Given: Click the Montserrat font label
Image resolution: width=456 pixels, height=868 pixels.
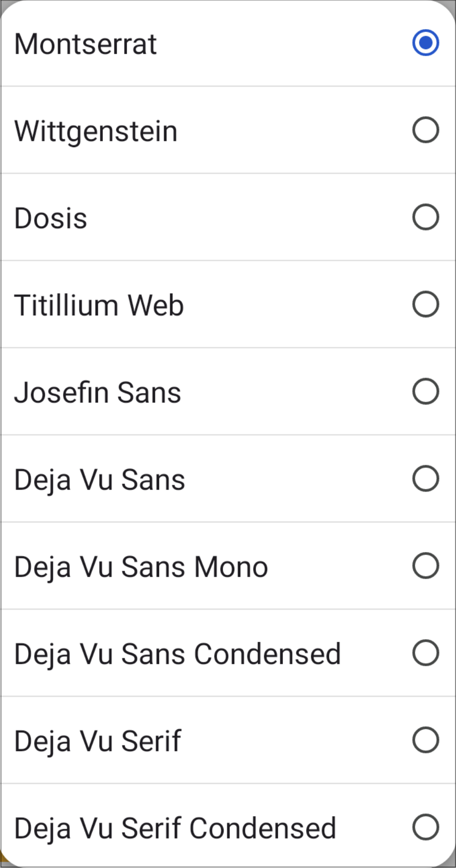Looking at the screenshot, I should [x=85, y=44].
